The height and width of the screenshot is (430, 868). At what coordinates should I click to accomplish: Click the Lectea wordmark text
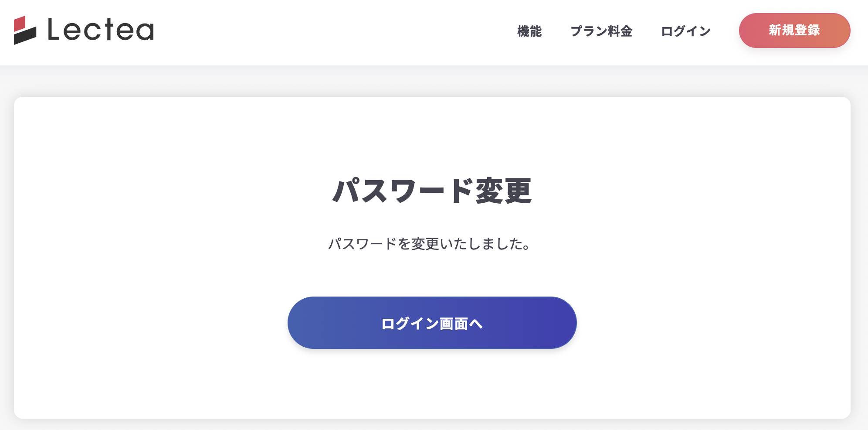pos(101,30)
